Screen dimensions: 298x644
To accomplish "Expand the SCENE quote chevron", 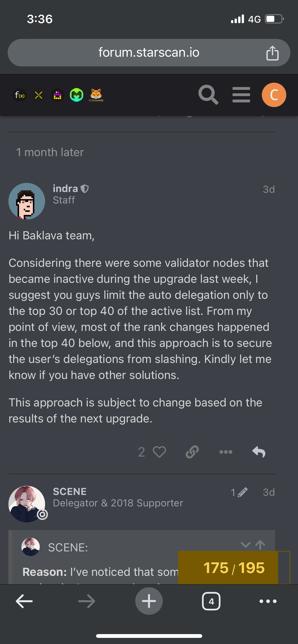I will pos(246,545).
